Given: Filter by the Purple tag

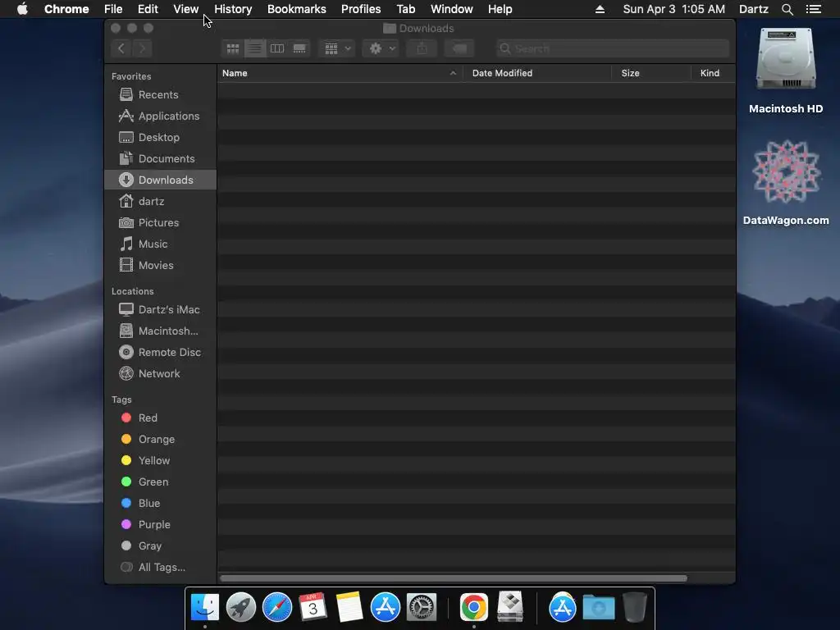Looking at the screenshot, I should coord(160,525).
